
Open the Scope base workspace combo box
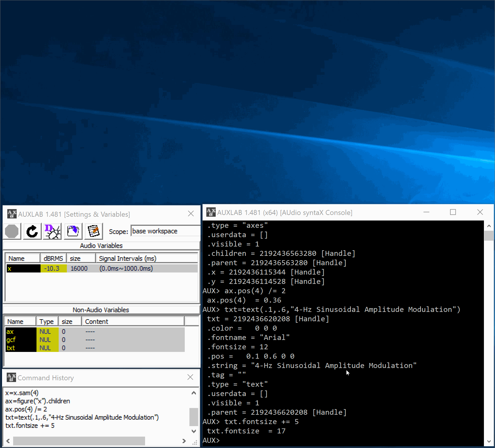[x=165, y=231]
